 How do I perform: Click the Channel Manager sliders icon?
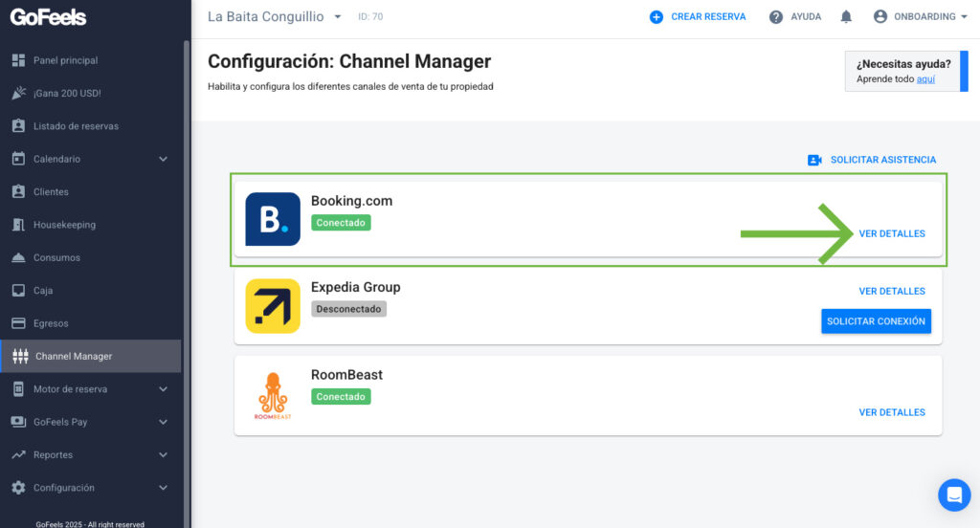21,356
